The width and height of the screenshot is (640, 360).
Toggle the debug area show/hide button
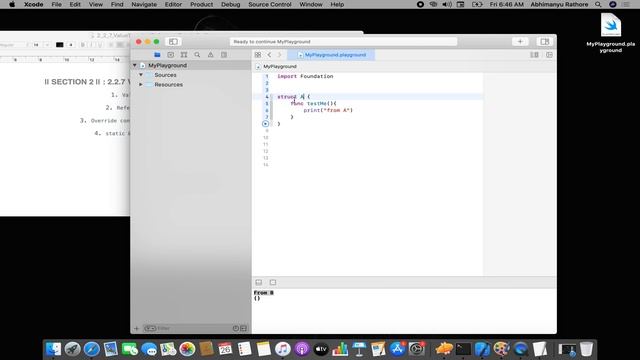coord(259,282)
